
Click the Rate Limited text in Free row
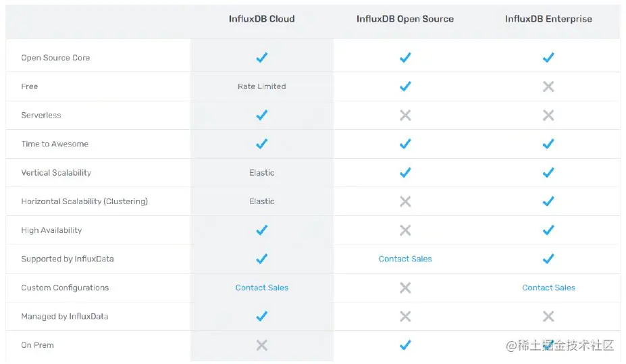(x=262, y=86)
